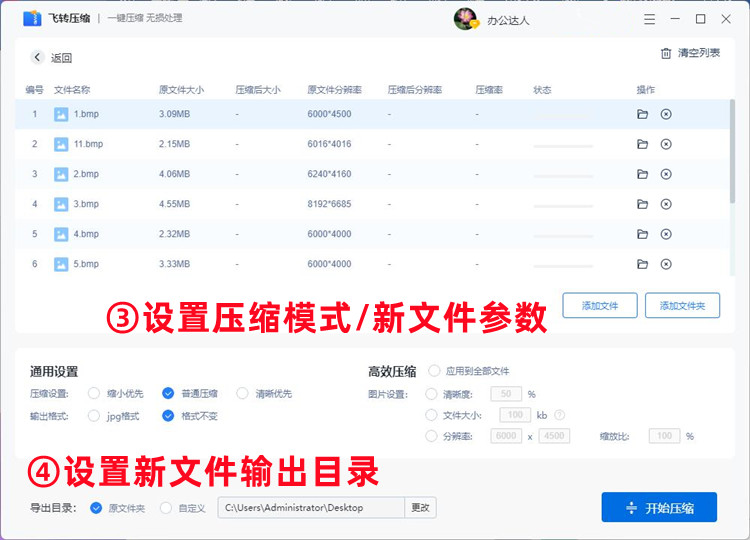Viewport: 750px width, 540px height.
Task: Open folder for 3.bmp row
Action: point(642,204)
